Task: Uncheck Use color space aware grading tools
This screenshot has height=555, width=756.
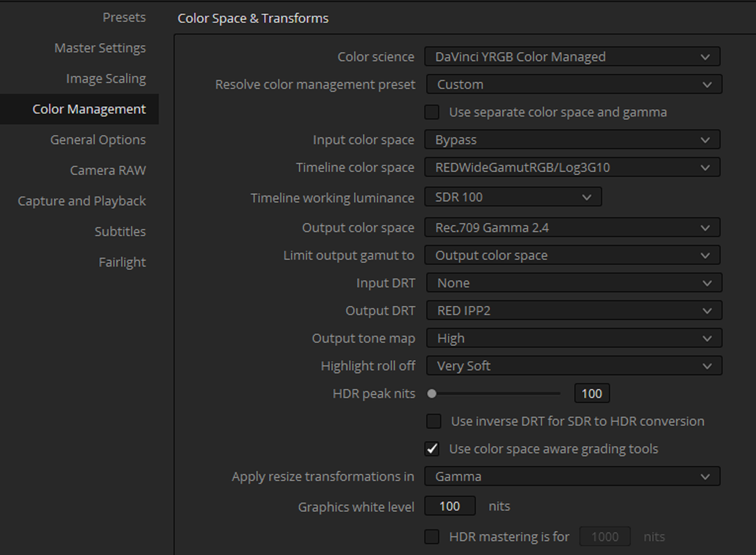Action: pos(432,449)
